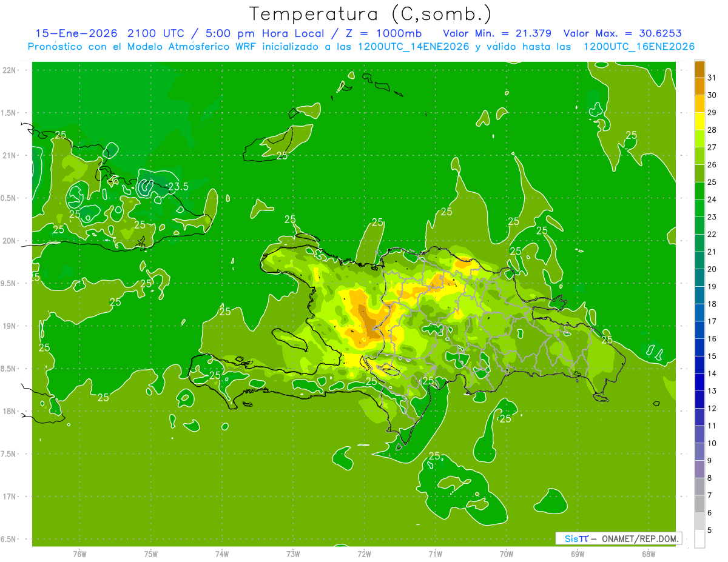Click the '68W' longitude axis label
The image size is (728, 562).
649,554
